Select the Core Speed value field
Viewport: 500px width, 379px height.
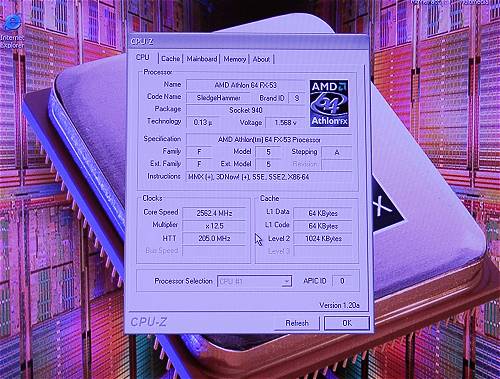(214, 213)
